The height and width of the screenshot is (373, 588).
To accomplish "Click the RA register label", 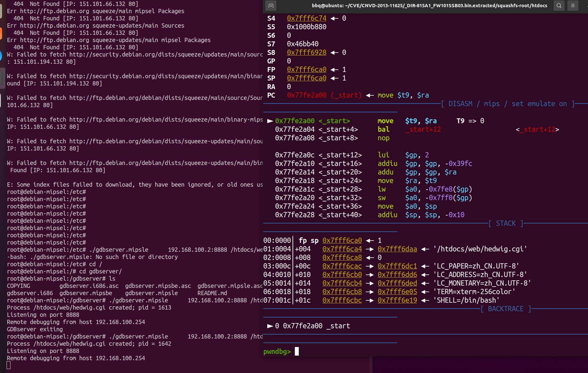I will click(271, 87).
